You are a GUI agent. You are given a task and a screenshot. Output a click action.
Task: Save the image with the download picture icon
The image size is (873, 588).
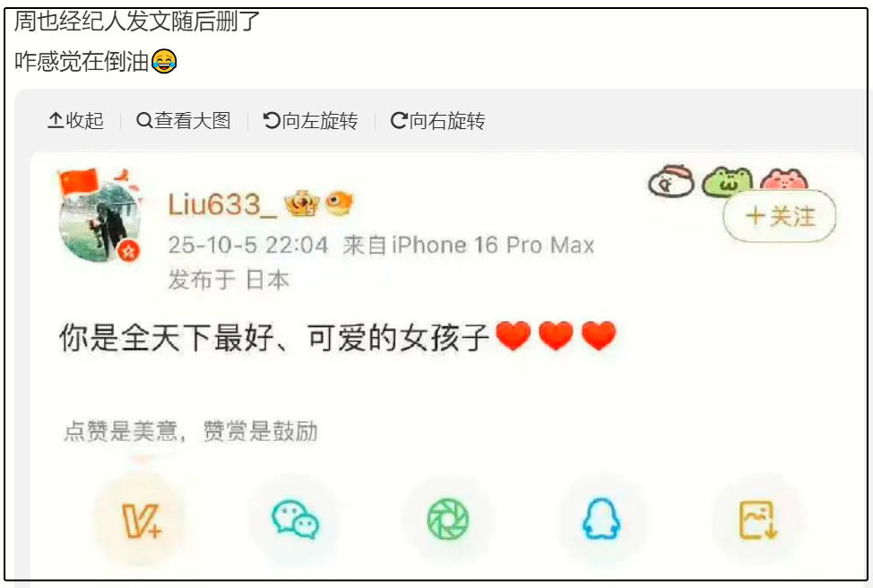point(757,520)
